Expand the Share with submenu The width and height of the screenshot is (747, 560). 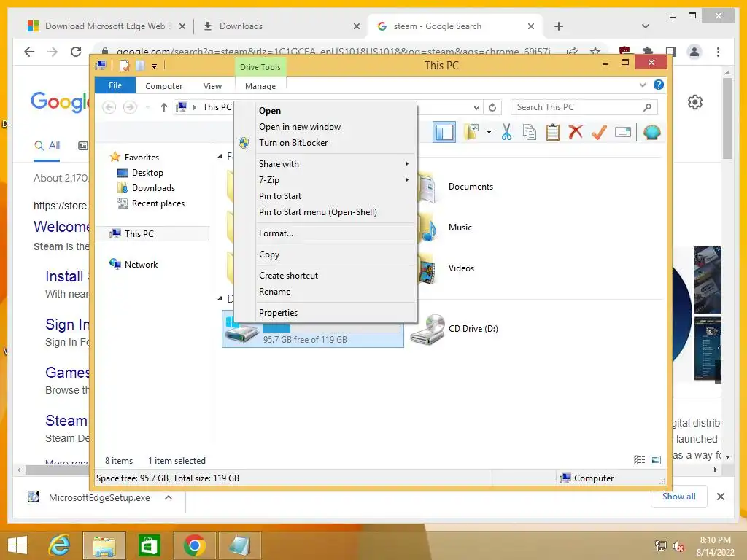click(325, 164)
